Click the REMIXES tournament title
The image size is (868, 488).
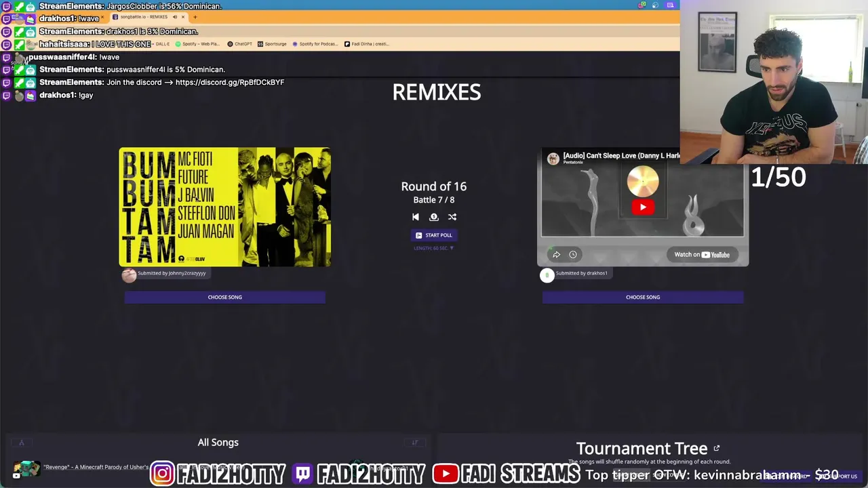tap(437, 92)
